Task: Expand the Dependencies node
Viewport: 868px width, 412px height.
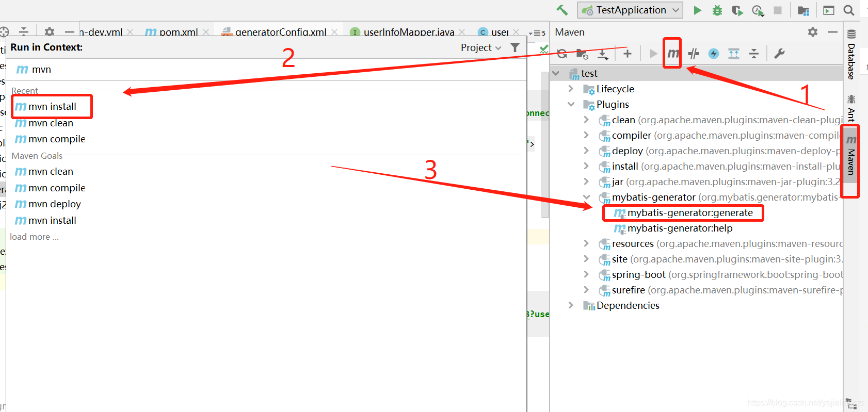Action: pos(571,305)
